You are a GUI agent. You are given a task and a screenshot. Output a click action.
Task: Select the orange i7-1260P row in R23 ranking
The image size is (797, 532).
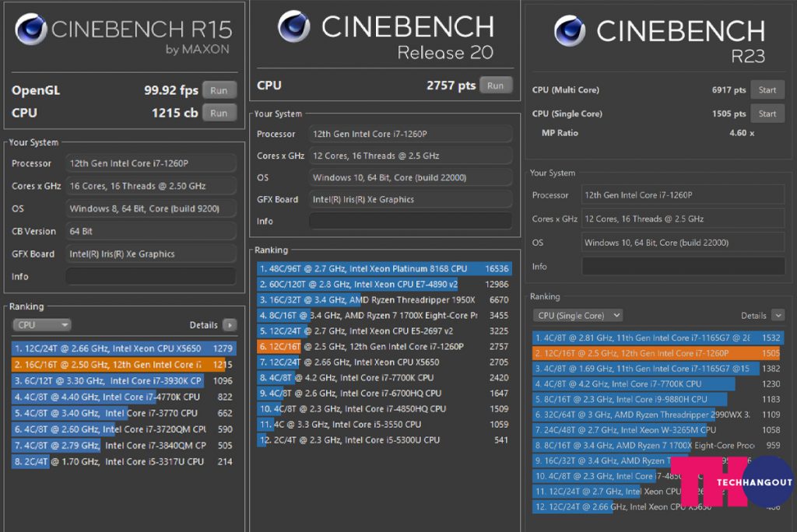click(x=658, y=353)
